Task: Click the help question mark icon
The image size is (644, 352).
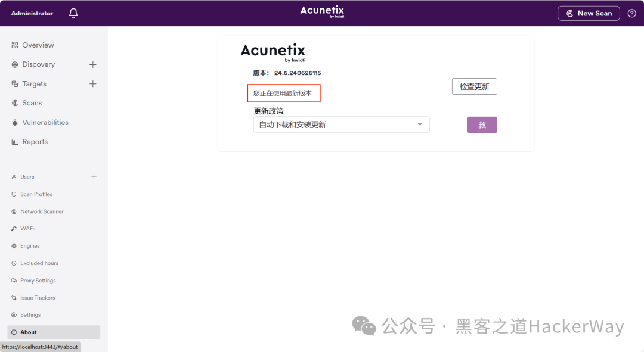Action: [631, 13]
